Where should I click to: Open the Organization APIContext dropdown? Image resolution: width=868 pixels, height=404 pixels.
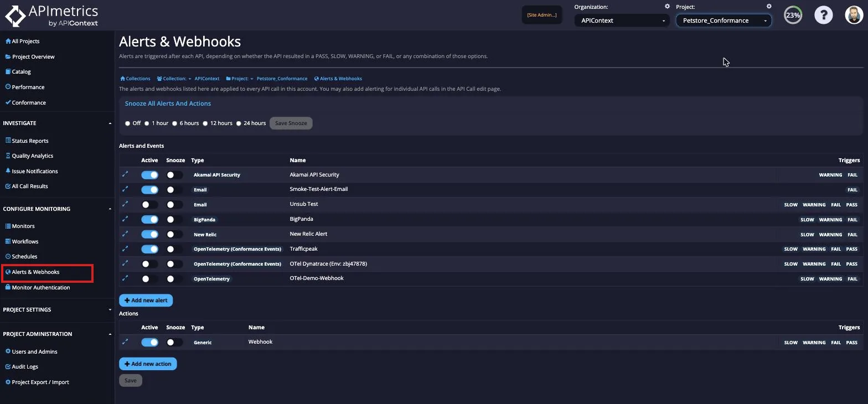(x=622, y=20)
